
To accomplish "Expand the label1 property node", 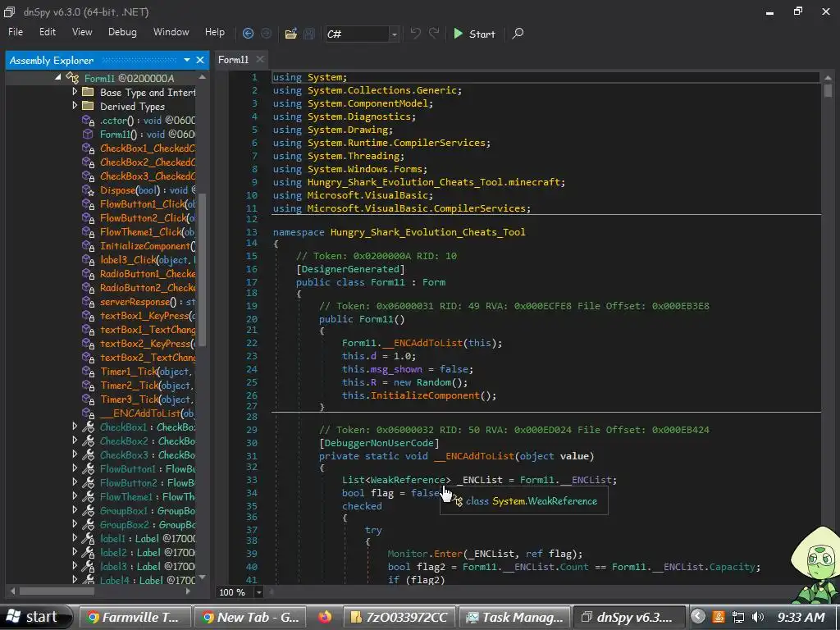I will tap(75, 538).
